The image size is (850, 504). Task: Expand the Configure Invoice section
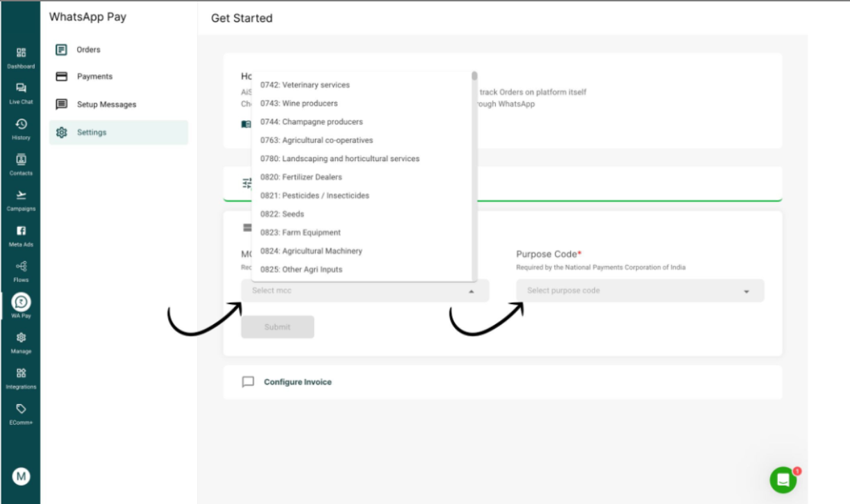tap(502, 382)
